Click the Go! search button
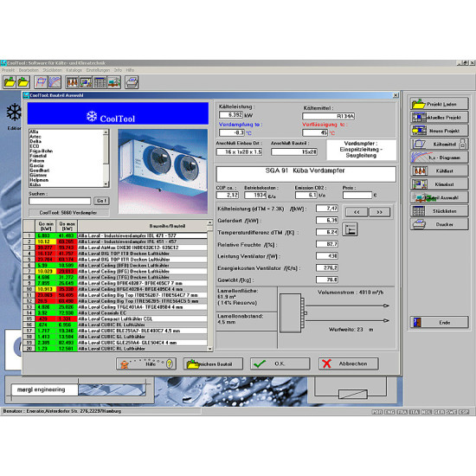The width and height of the screenshot is (476, 476). click(101, 201)
